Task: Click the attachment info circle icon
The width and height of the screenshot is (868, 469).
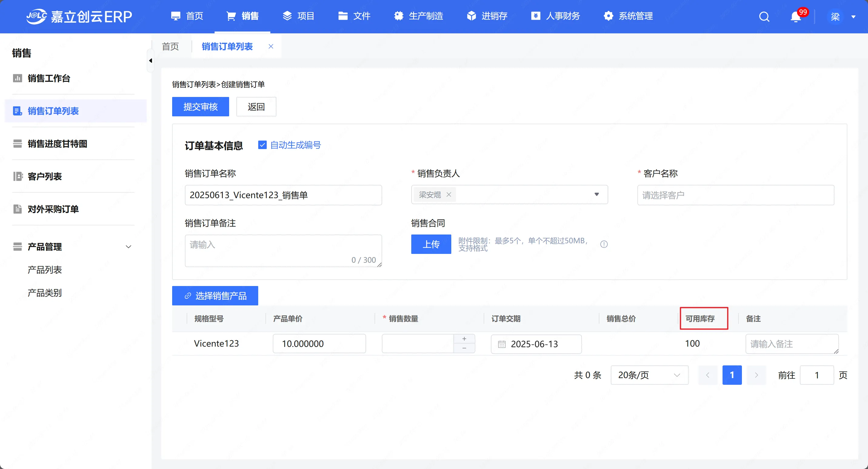Action: coord(604,244)
